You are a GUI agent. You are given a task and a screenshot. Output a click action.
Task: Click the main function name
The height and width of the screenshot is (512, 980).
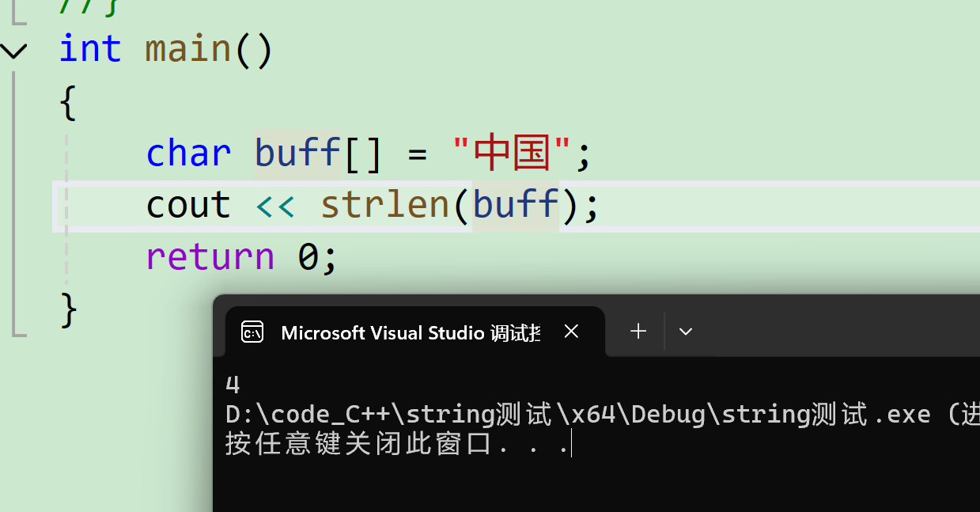(188, 49)
